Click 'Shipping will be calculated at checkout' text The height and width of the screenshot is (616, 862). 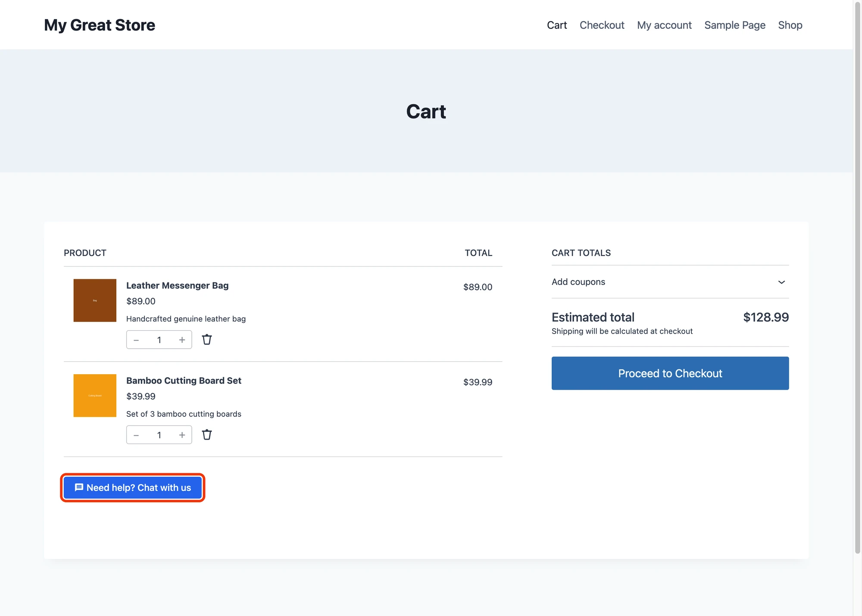coord(622,331)
